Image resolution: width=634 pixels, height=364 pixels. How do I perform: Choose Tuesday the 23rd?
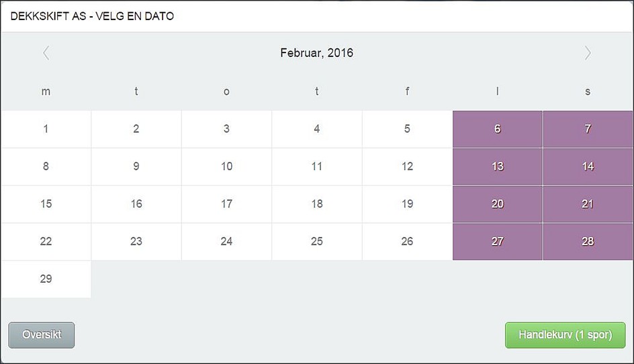[136, 242]
